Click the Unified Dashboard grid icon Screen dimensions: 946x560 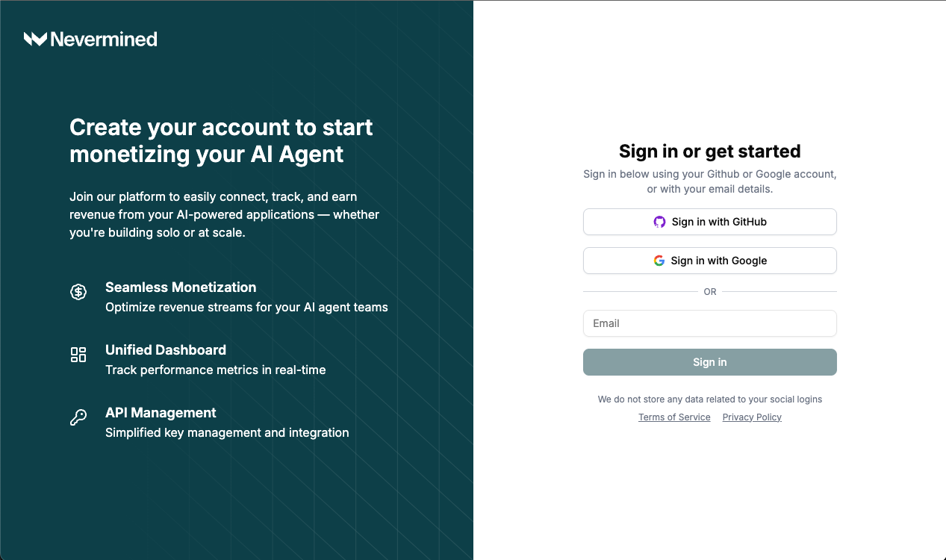[78, 355]
